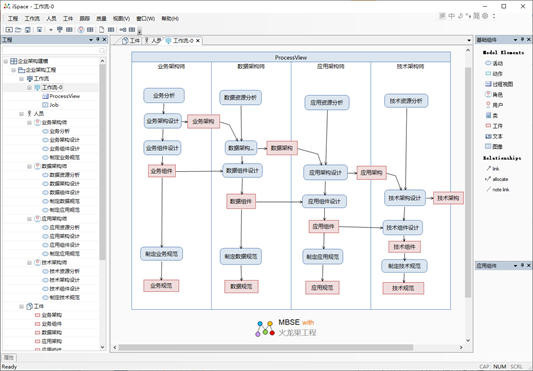The width and height of the screenshot is (533, 371).
Task: Open the 工程 panel dropdown arrow
Action: click(91, 40)
